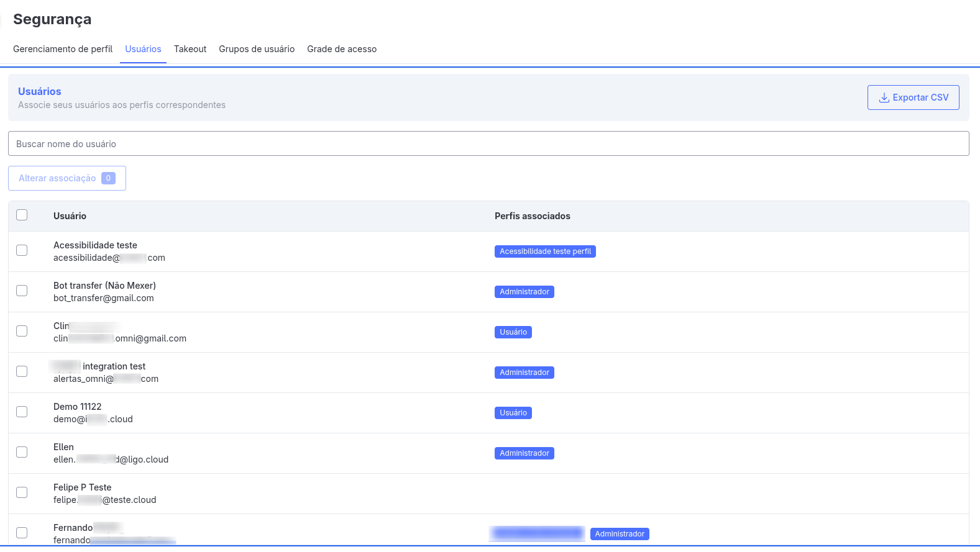Screen dimensions: 980x552
Task: Tick the checkbox for integration test user
Action: point(22,371)
